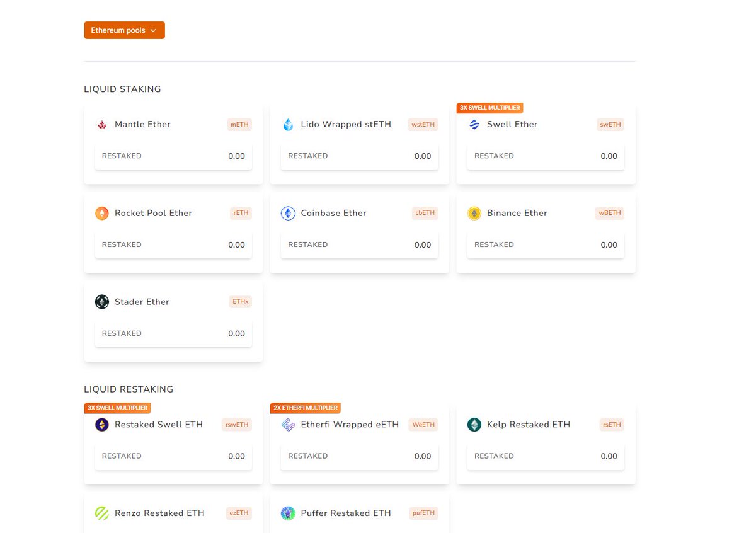Viewport: 756px width, 533px height.
Task: Click the restaked 0.00 value for Kelp Restaked ETH
Action: [x=609, y=457]
